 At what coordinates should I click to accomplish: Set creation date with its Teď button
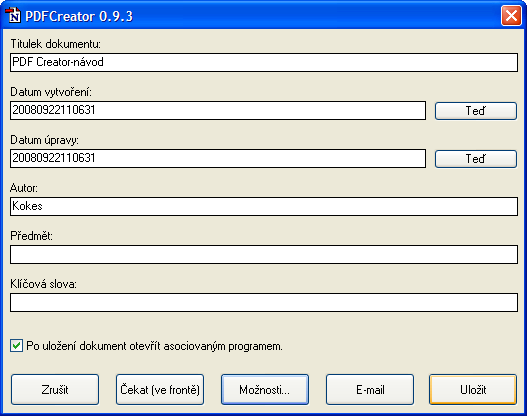(476, 111)
